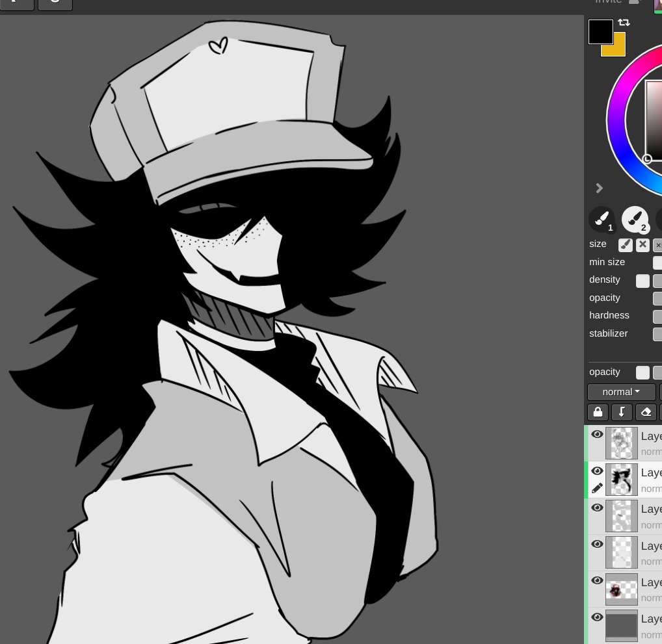662x644 pixels.
Task: Expand the panel with the gray chevron arrow
Action: (x=599, y=188)
